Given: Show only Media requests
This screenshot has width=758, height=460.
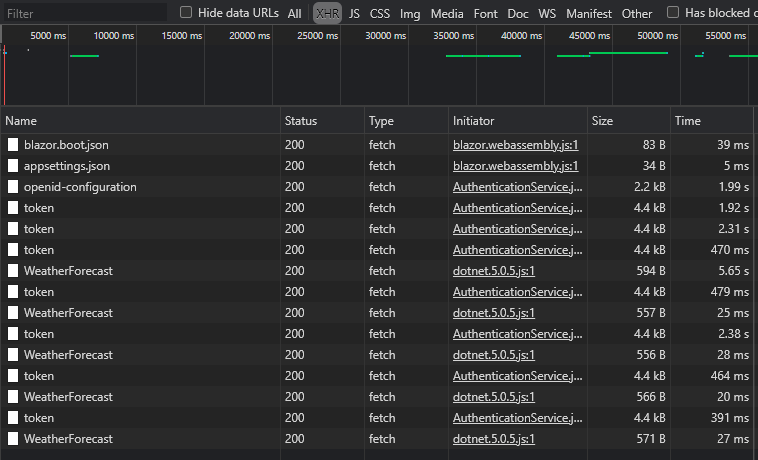Looking at the screenshot, I should [x=447, y=14].
